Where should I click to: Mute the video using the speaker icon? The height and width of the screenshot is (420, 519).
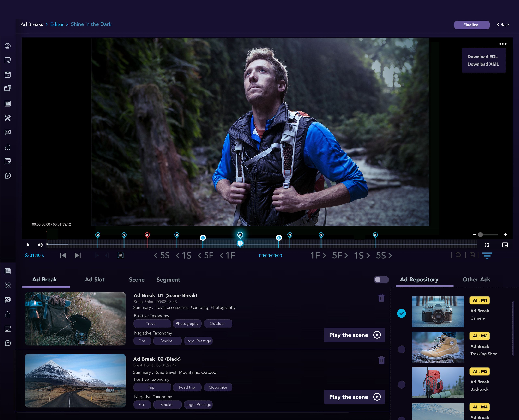point(40,245)
